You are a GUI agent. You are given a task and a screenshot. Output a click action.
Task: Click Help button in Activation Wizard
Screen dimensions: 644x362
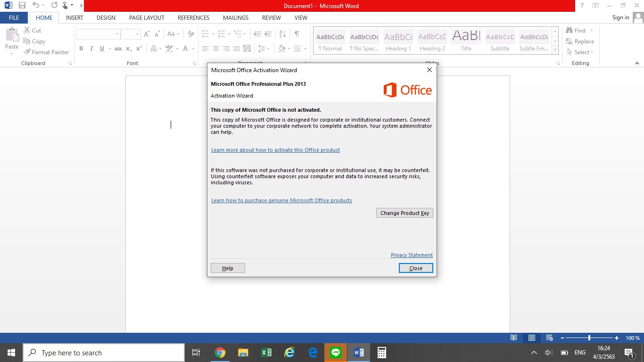point(228,268)
